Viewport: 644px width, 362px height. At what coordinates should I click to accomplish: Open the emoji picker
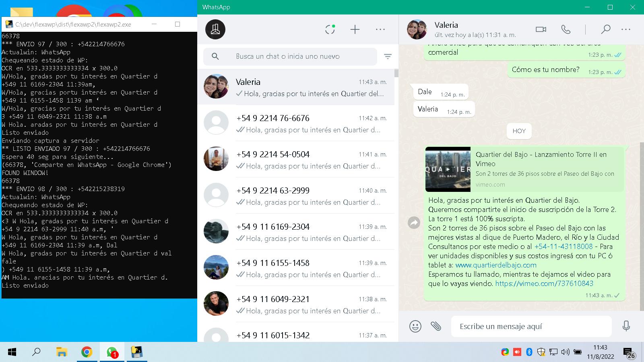(x=415, y=326)
